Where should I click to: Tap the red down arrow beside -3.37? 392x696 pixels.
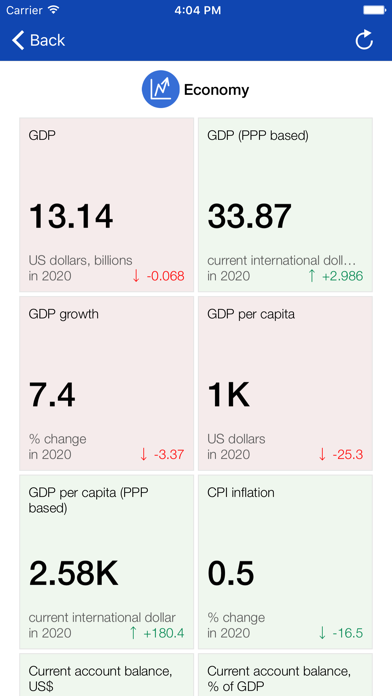coord(143,455)
